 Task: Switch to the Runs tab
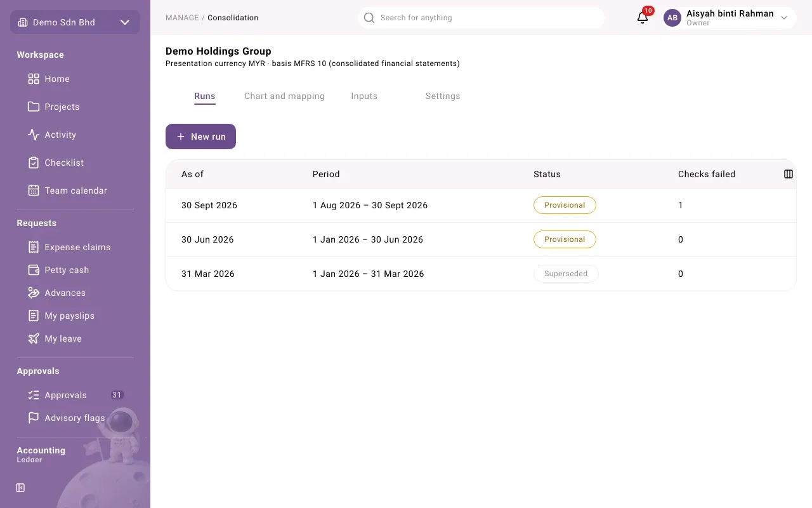205,97
